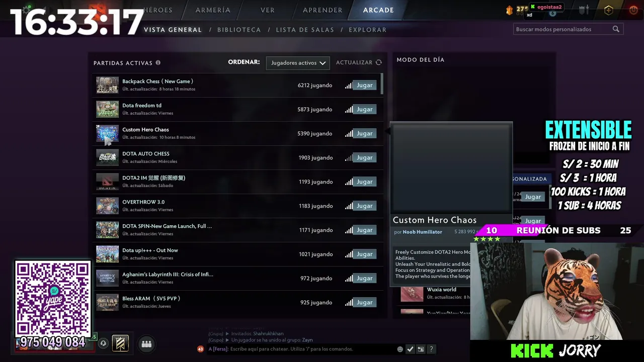The image size is (644, 362).
Task: Click Jugar for Backpack Chess
Action: 364,85
